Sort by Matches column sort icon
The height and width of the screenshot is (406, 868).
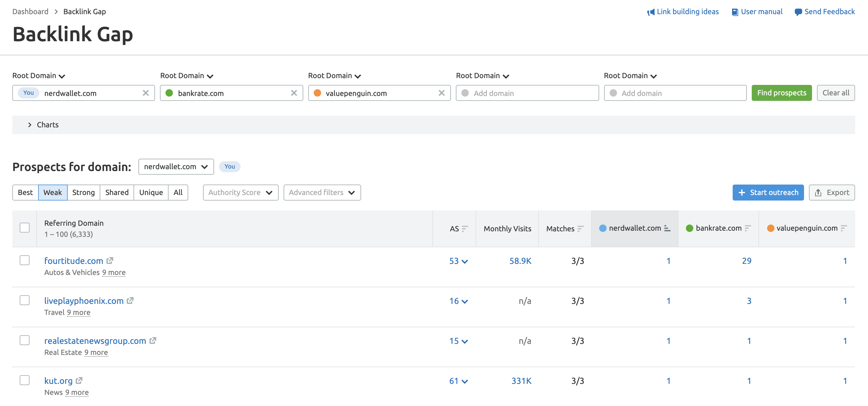[x=580, y=229]
